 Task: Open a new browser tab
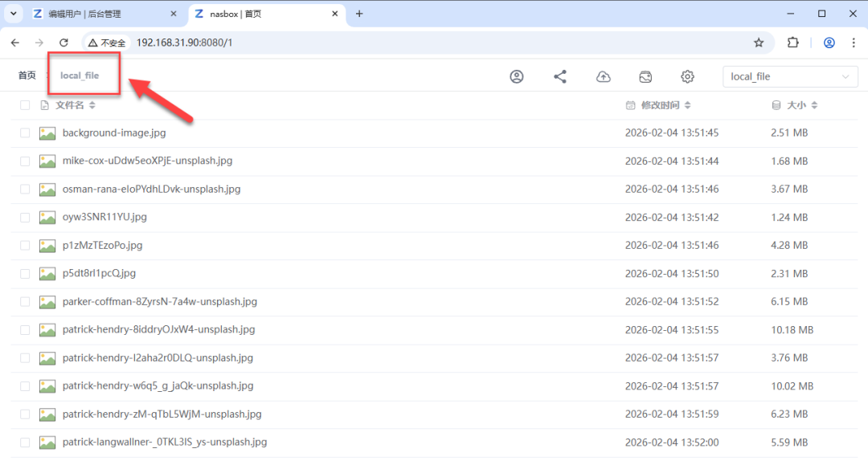[x=359, y=14]
